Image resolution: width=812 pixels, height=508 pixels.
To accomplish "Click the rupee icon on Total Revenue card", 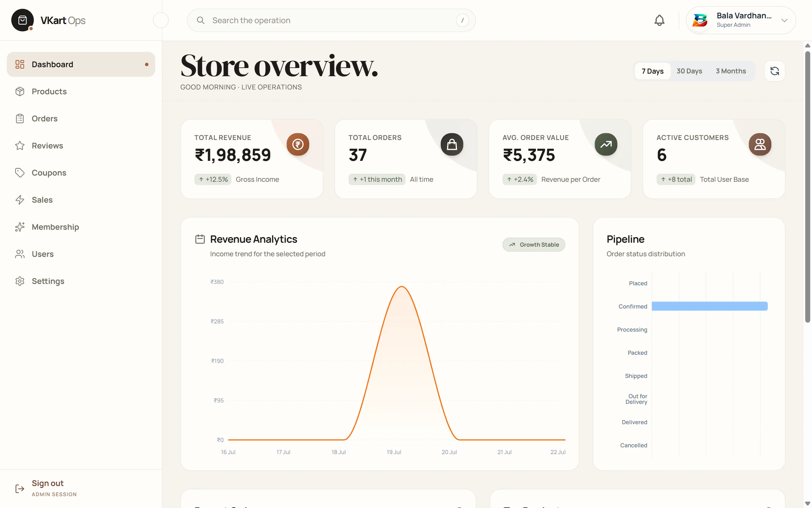I will (298, 144).
